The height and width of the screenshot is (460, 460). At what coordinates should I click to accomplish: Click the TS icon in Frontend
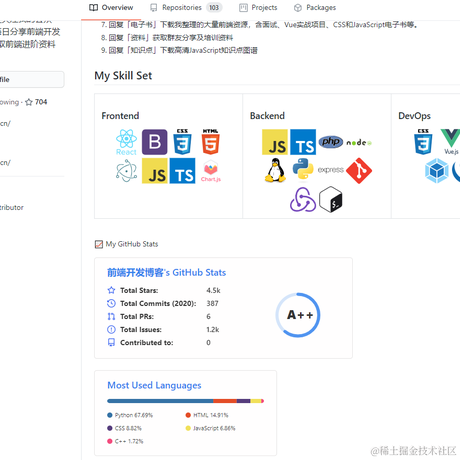click(182, 171)
